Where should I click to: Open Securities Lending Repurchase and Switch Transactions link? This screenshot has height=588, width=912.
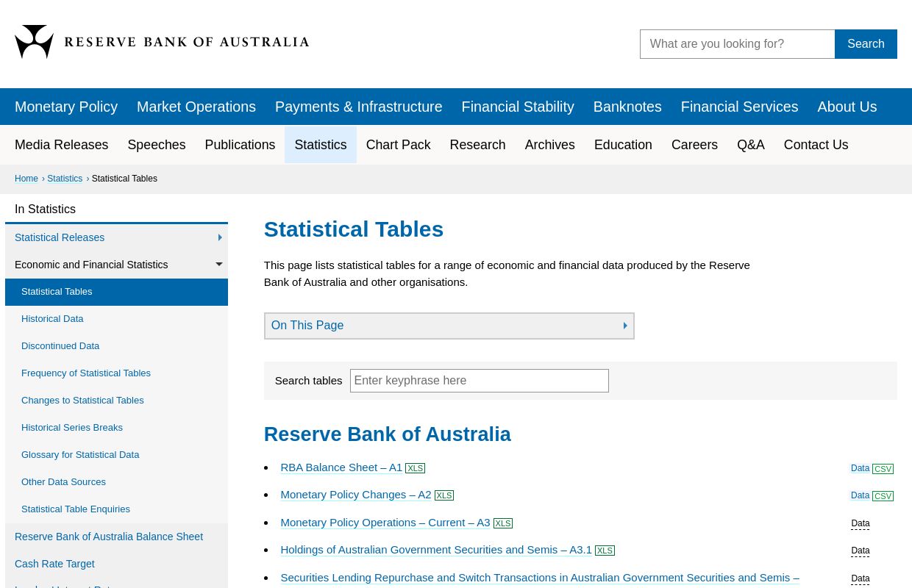(540, 578)
